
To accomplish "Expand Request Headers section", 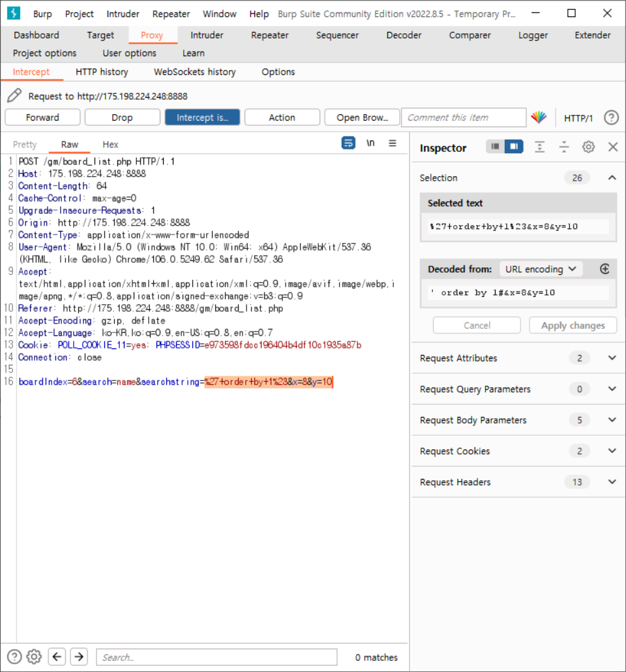I will (612, 481).
